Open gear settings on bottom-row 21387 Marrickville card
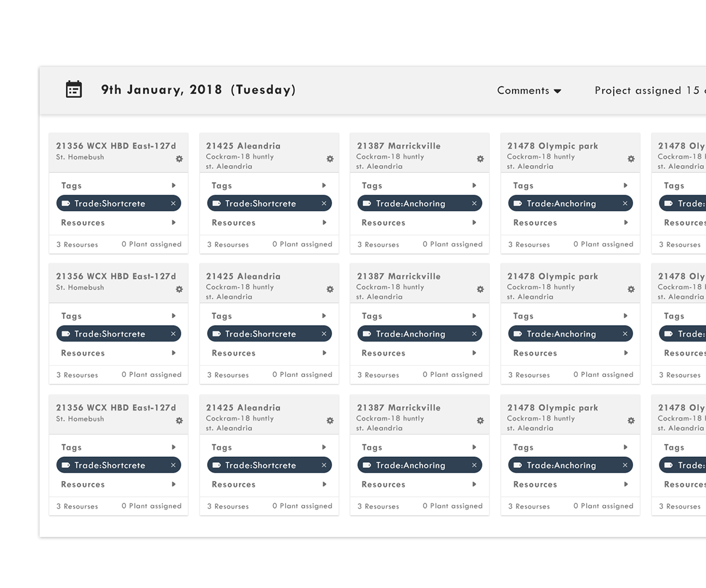This screenshot has height=588, width=706. (480, 420)
